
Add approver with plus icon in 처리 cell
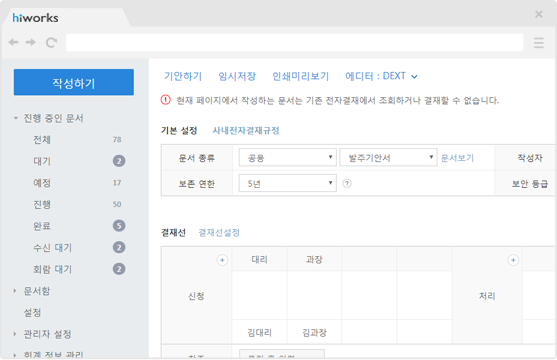[x=513, y=260]
